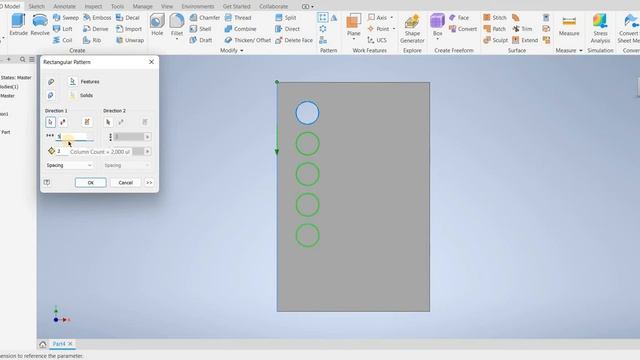Select the Coil tool
The image size is (640, 360).
click(x=62, y=40)
